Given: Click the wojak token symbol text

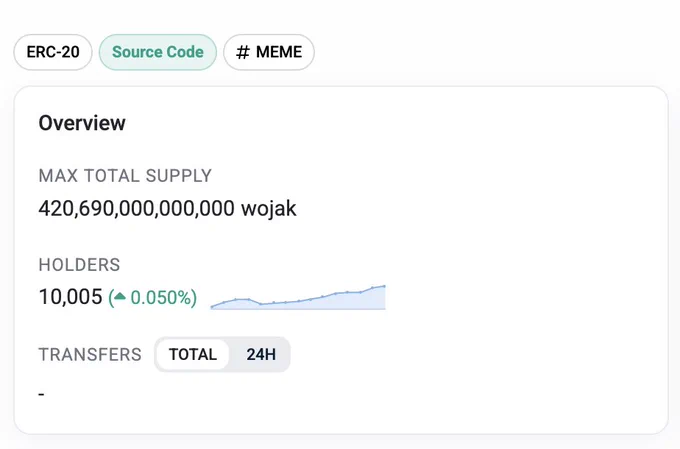Looking at the screenshot, I should coord(269,208).
